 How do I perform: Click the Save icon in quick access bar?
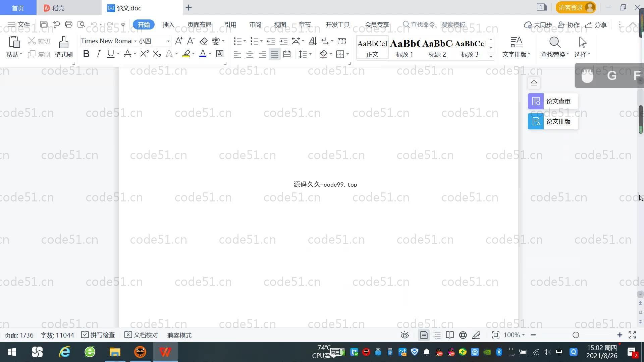pos(44,24)
